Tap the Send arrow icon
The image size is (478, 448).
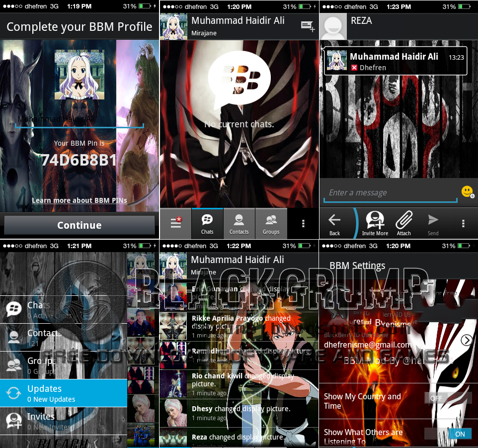(433, 225)
